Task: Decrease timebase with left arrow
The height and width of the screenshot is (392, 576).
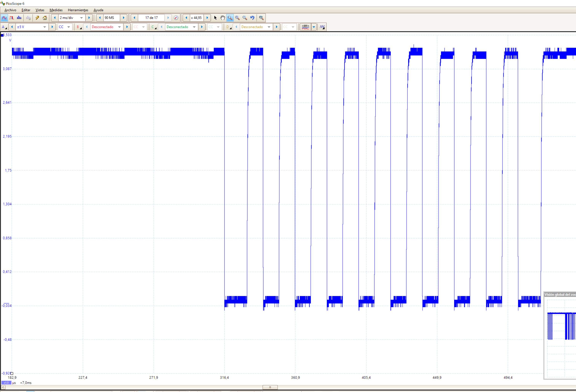Action: (55, 18)
